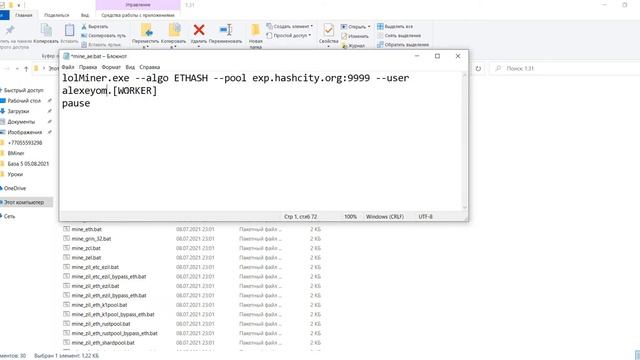640x360 pixels.
Task: Select Быстрый доступ in the navigation pane
Action: 23,90
